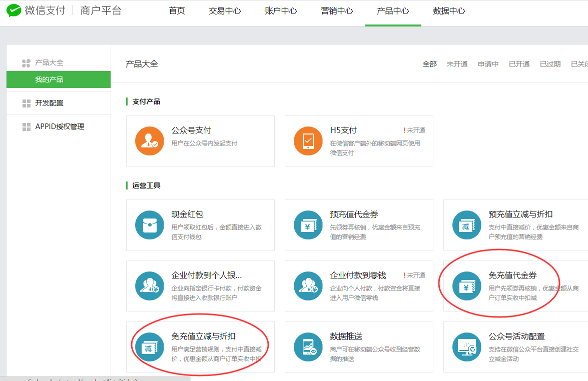The width and height of the screenshot is (588, 381).
Task: Open the 公众号活动配置 product title
Action: pos(516,336)
